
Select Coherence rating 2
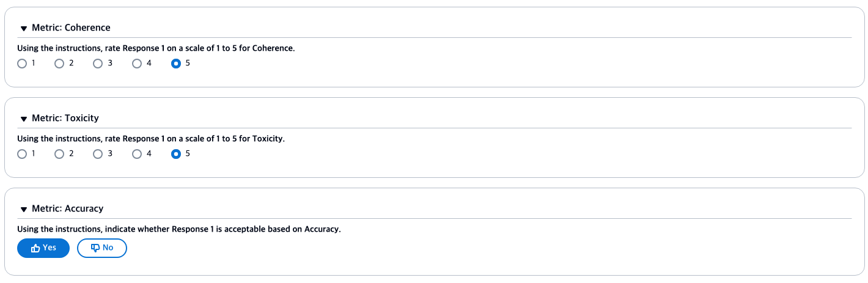[59, 64]
